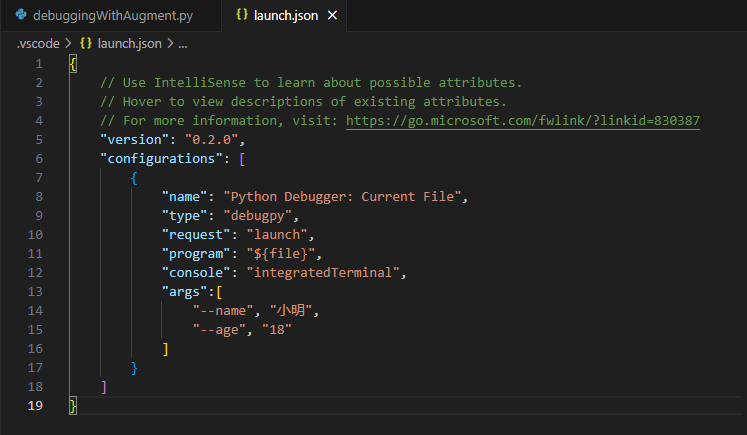
Task: Click the "0.2.0" version value
Action: coord(211,140)
